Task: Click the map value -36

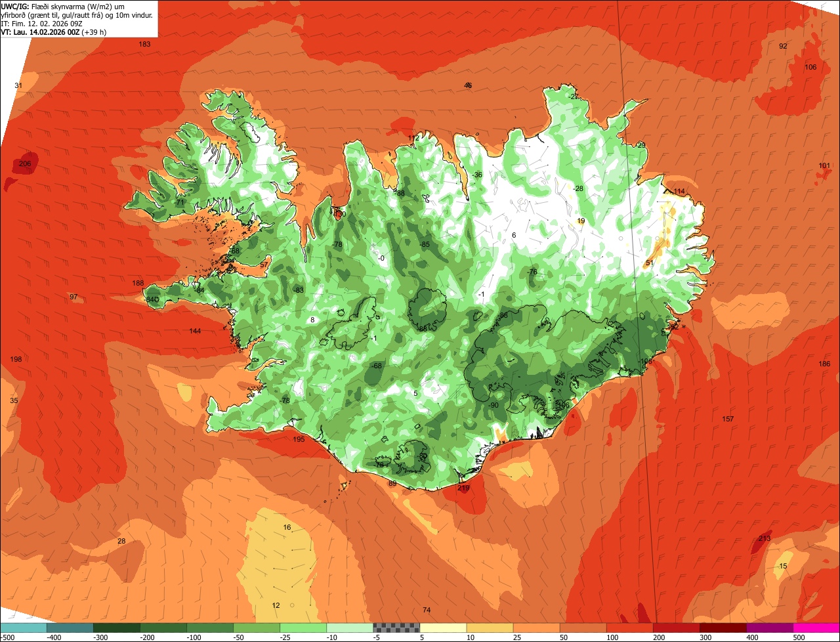Action: tap(477, 175)
